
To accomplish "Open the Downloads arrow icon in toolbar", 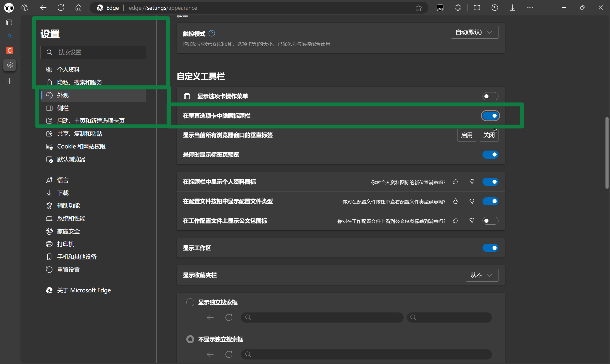I will point(512,8).
